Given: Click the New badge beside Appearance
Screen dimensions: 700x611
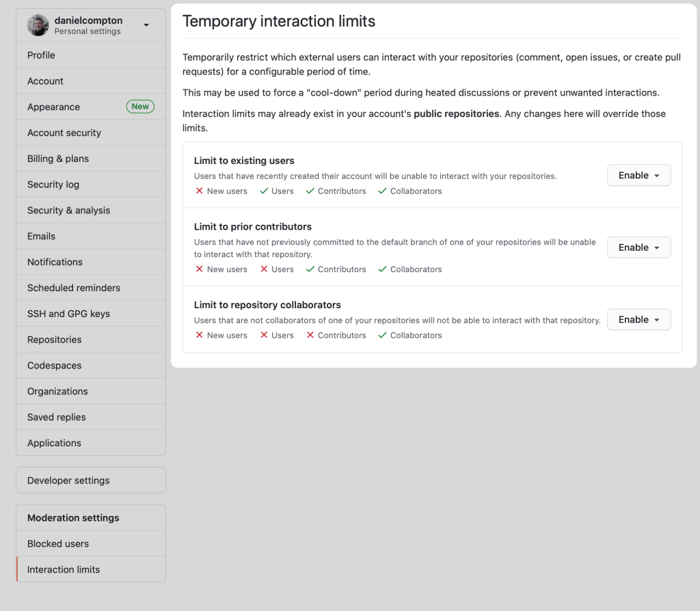Looking at the screenshot, I should (x=140, y=107).
